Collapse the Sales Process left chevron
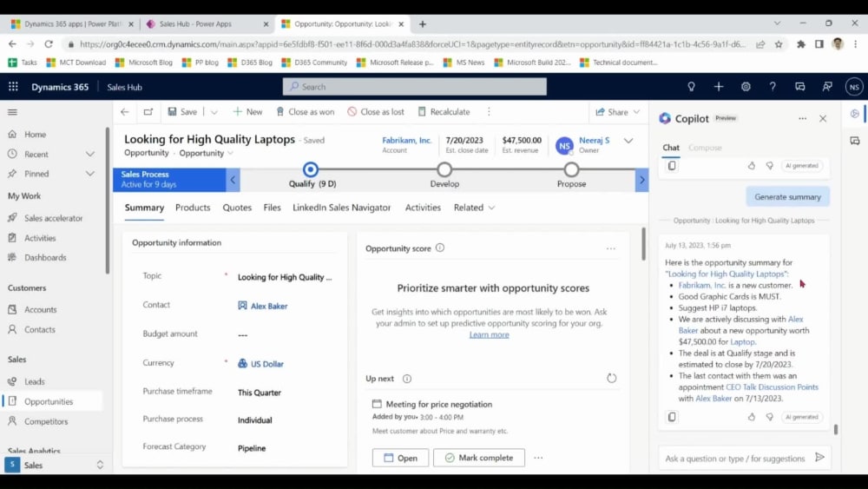 click(x=233, y=180)
